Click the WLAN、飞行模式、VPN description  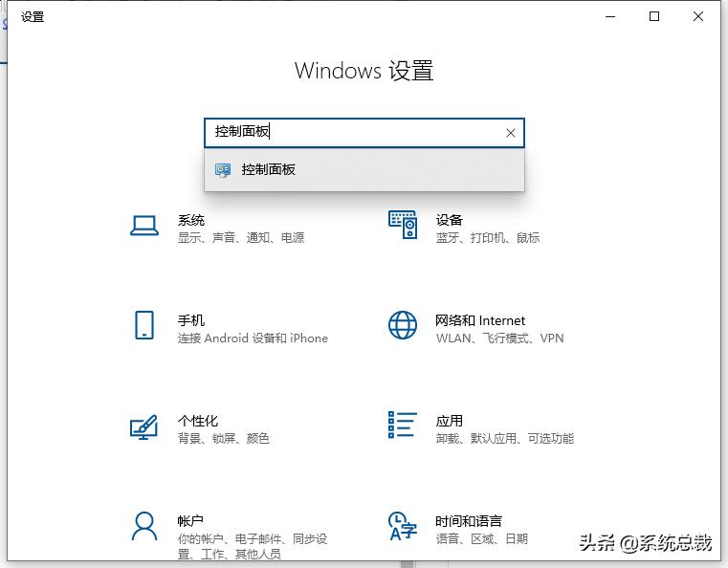pos(499,338)
